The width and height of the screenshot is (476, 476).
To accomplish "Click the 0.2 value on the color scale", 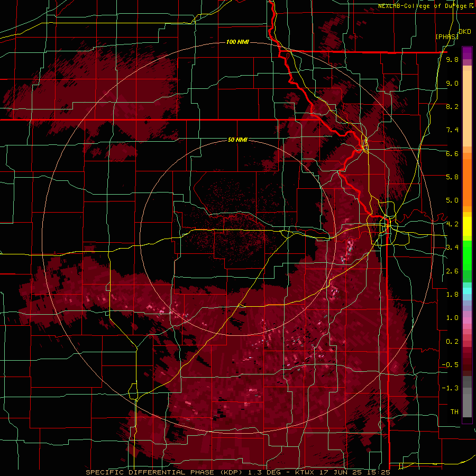I will click(452, 342).
